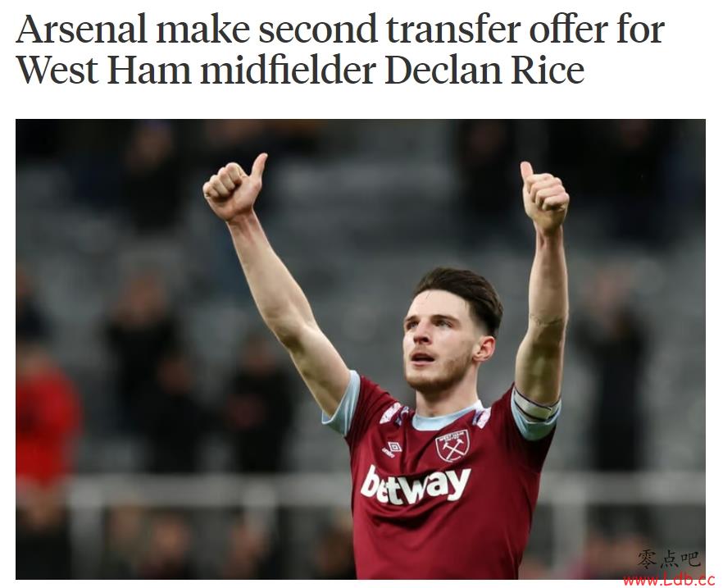The image size is (723, 588).
Task: Open the www.Ldb.cc watermark link
Action: click(x=667, y=579)
